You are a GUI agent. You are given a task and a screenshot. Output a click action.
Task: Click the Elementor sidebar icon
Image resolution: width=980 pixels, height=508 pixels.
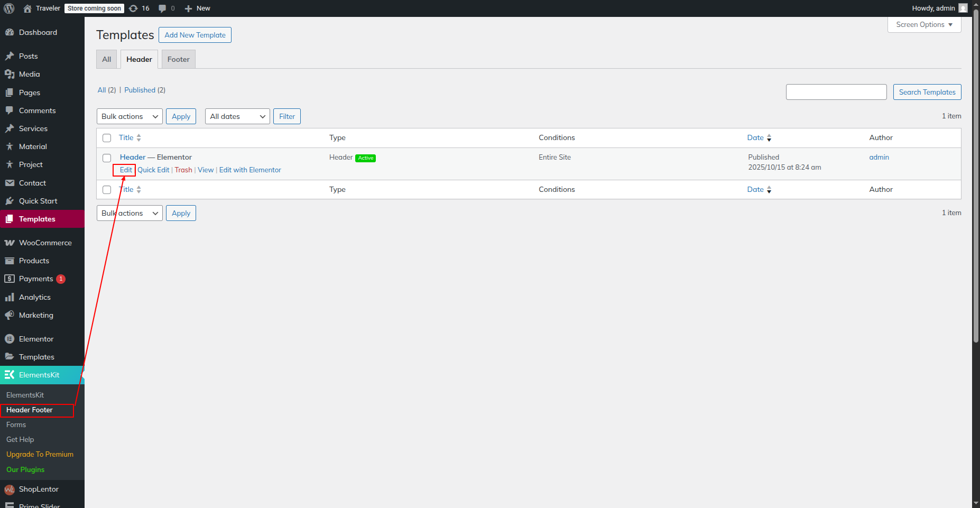pyautogui.click(x=10, y=339)
